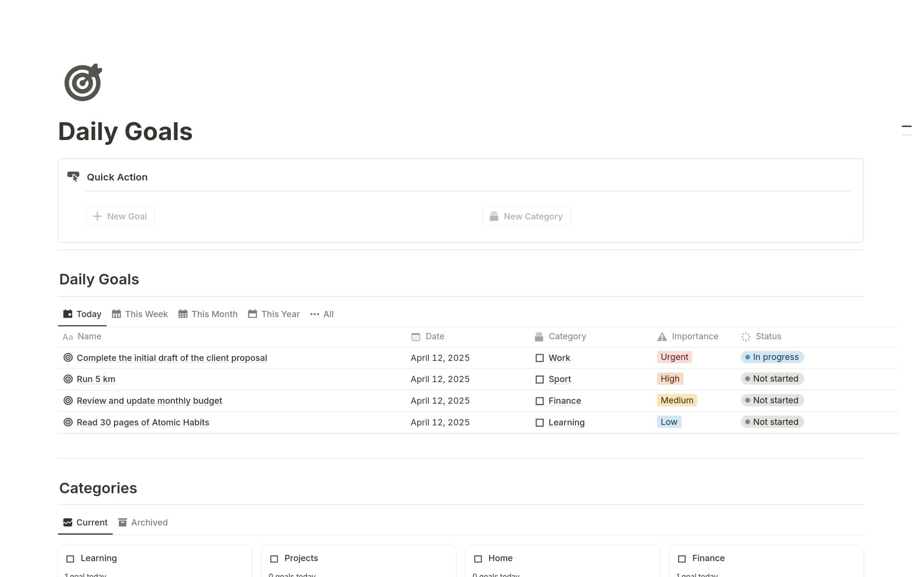The width and height of the screenshot is (924, 577).
Task: Click the Importance column warning icon
Action: (x=662, y=337)
